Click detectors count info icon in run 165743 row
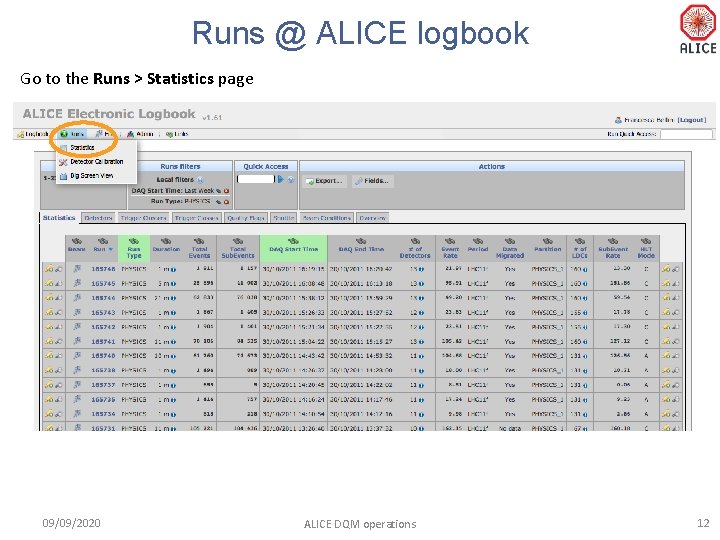This screenshot has height=540, width=720. 421,313
